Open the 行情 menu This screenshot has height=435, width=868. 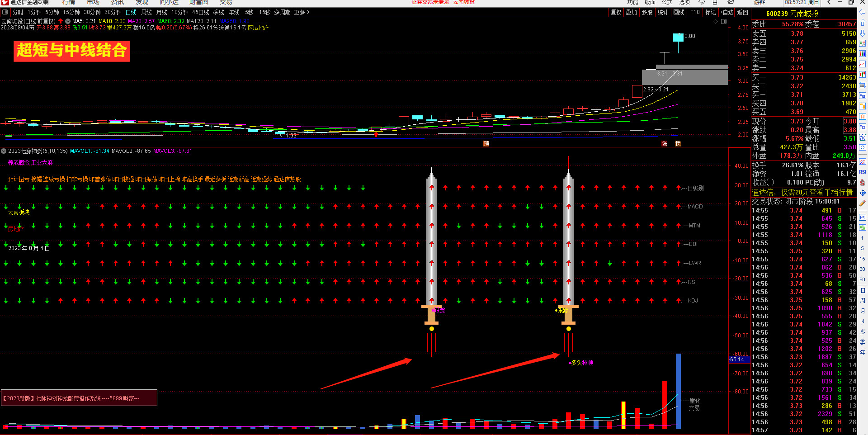[x=69, y=2]
